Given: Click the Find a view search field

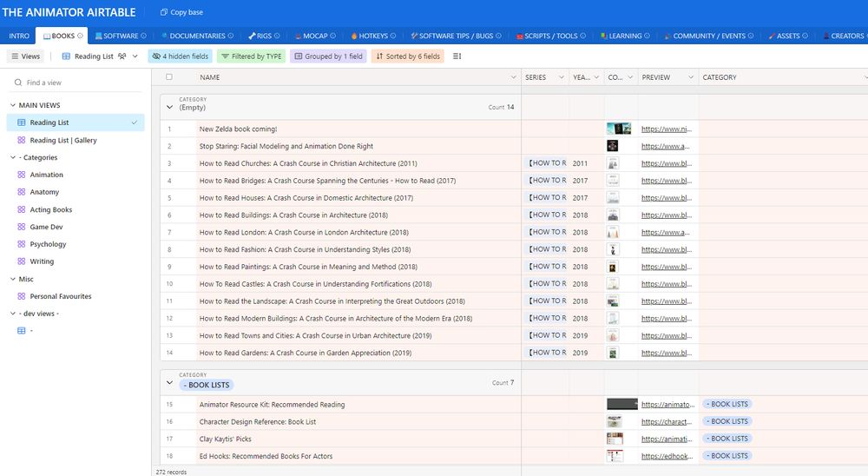Looking at the screenshot, I should click(x=76, y=83).
